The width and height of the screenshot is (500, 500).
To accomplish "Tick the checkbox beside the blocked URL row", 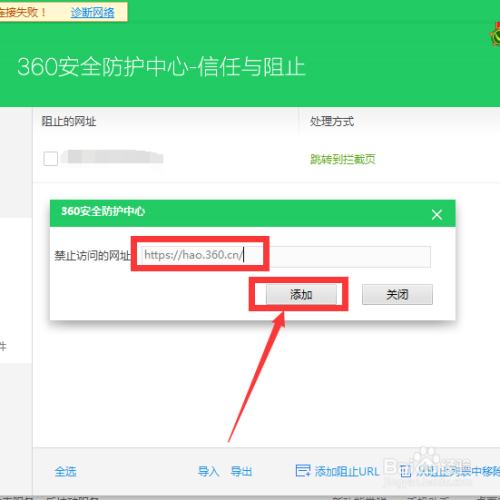I will tap(51, 159).
